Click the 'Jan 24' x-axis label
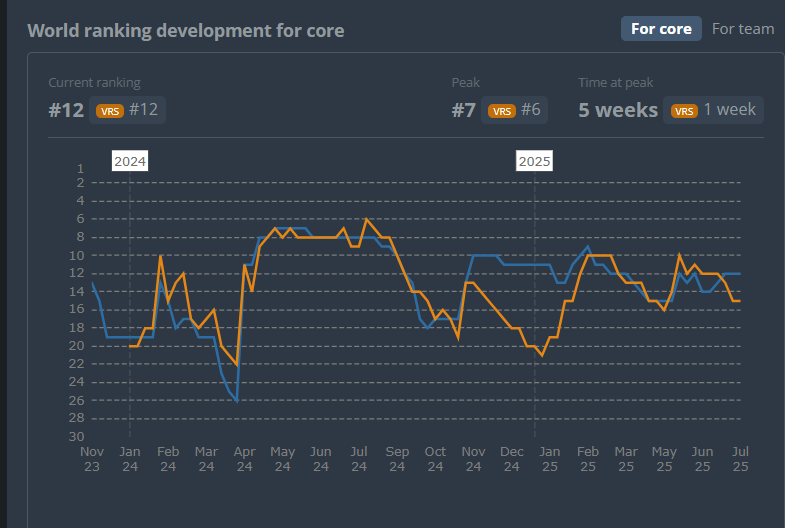Screen dimensions: 785x528 pos(130,459)
